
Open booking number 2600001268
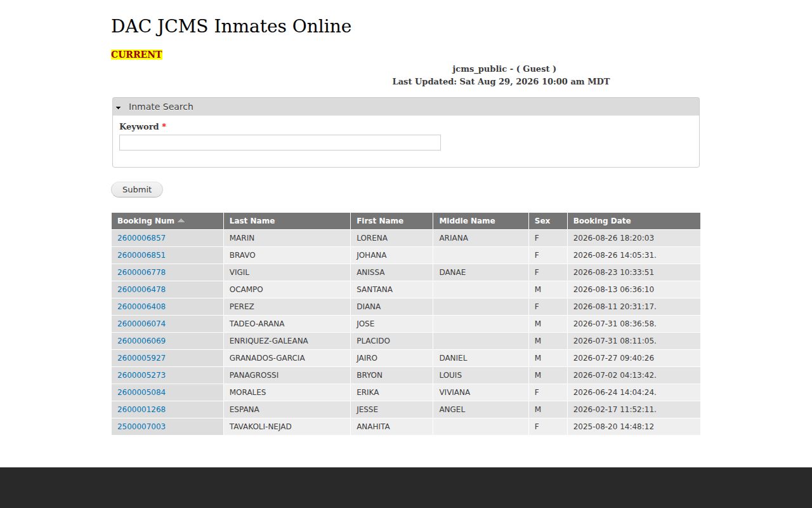pyautogui.click(x=141, y=410)
